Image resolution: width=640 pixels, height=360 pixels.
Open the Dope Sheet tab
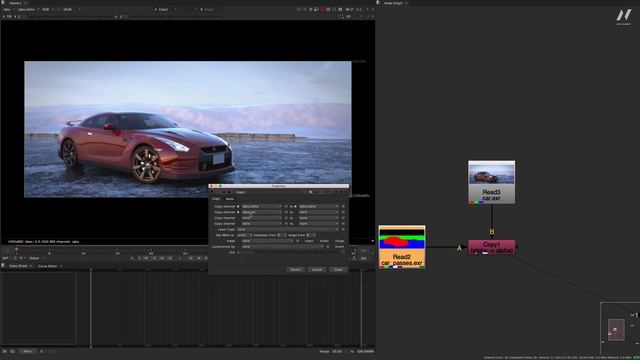point(18,266)
